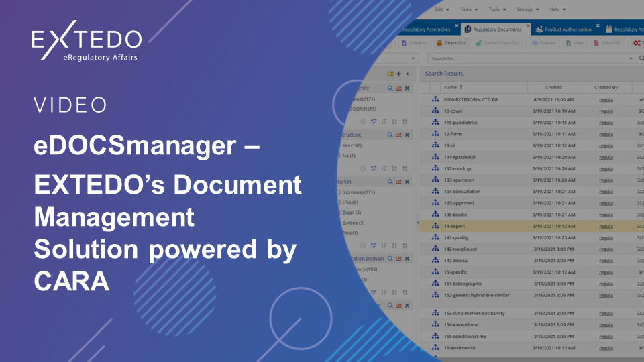This screenshot has width=644, height=362.
Task: Click the hierarchy icon next to 141-quality
Action: (x=435, y=237)
